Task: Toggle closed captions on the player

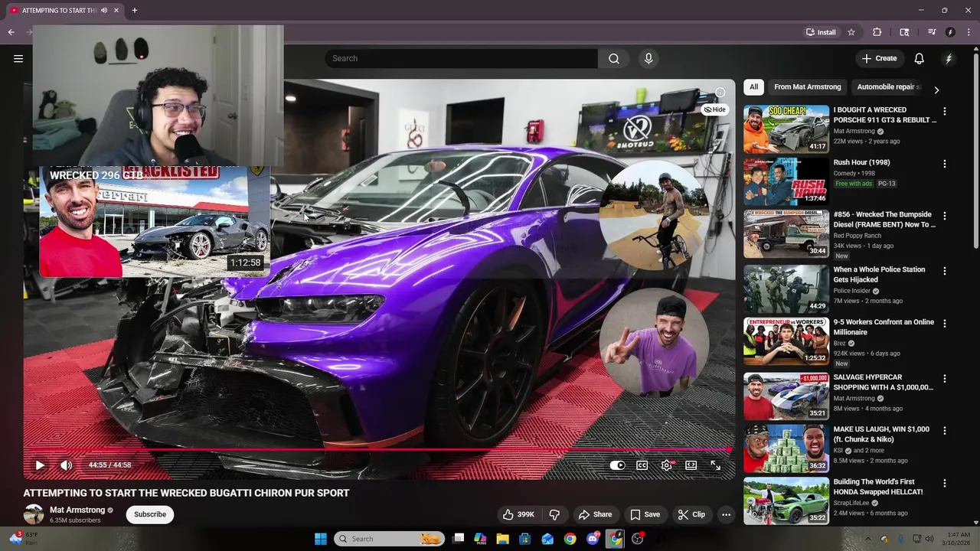Action: pos(642,465)
